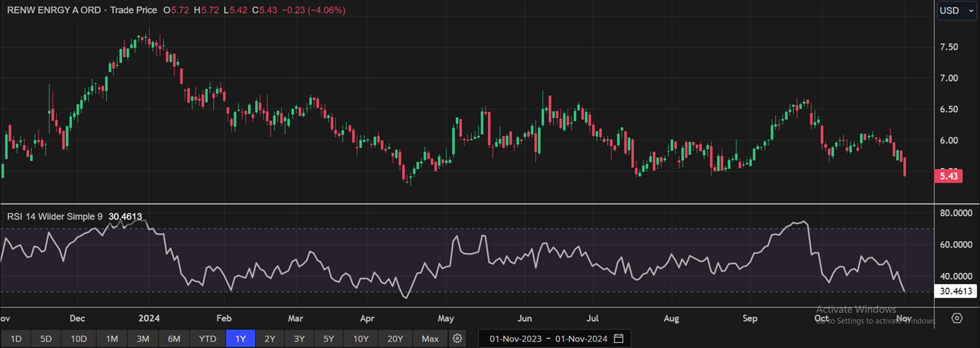The width and height of the screenshot is (980, 348).
Task: Click the RSI 14 Wilder Simple 9 label
Action: click(55, 216)
